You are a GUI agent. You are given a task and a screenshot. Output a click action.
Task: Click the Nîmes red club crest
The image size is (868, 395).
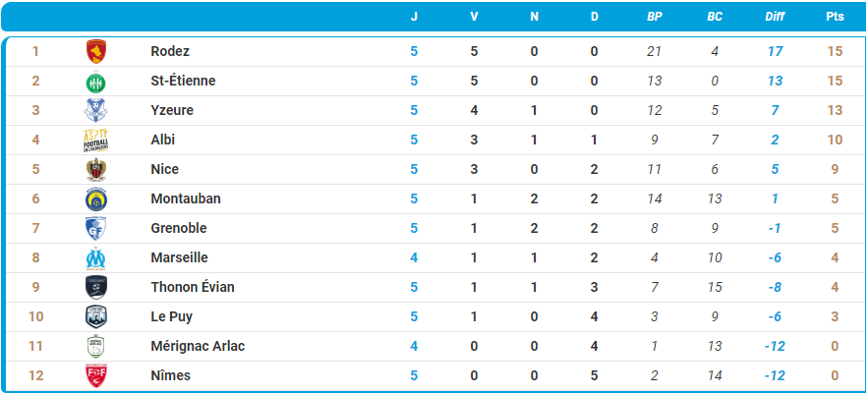pos(95,375)
